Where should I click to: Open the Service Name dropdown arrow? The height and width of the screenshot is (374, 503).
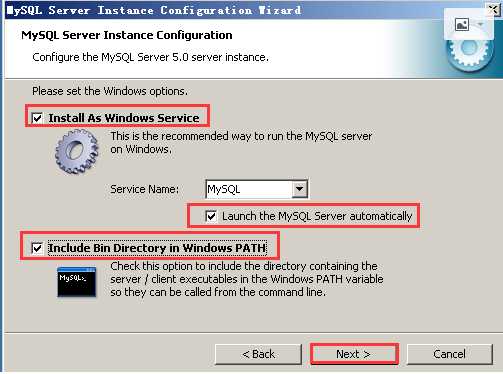coord(299,189)
